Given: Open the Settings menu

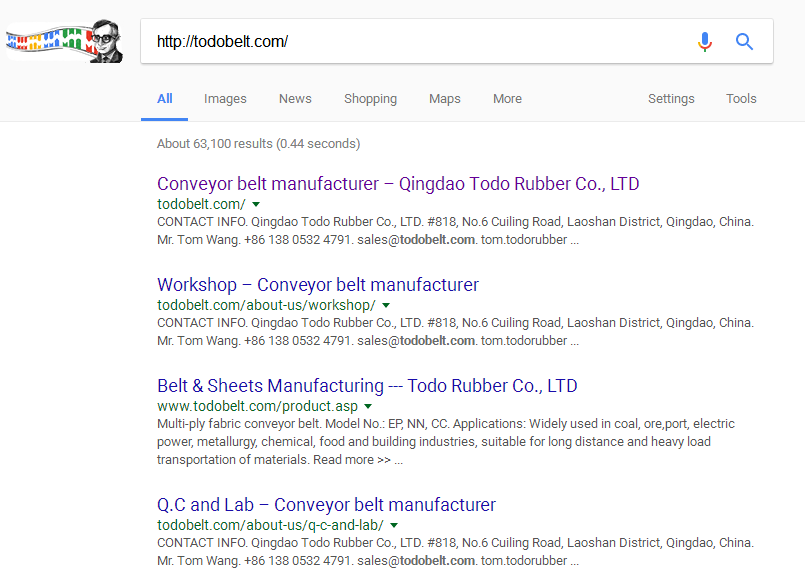Looking at the screenshot, I should [x=671, y=99].
